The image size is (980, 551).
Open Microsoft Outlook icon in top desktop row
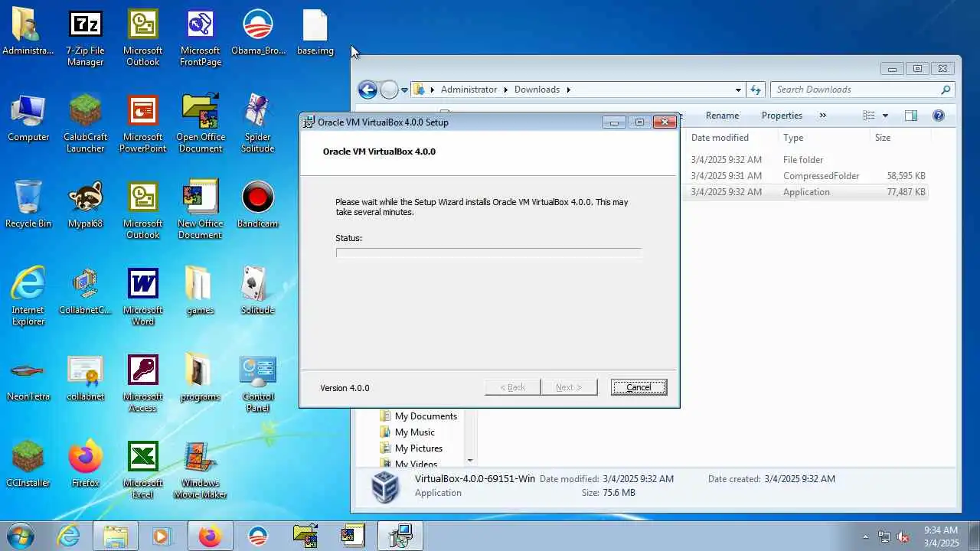pyautogui.click(x=142, y=38)
